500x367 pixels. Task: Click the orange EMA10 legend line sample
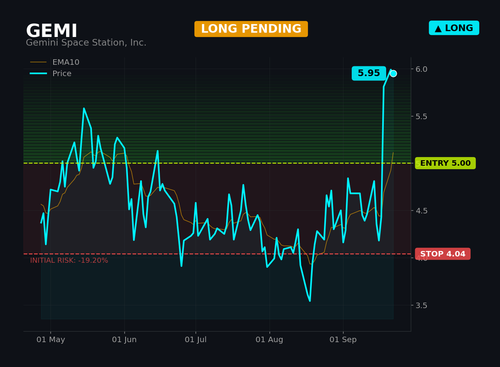[x=38, y=62]
